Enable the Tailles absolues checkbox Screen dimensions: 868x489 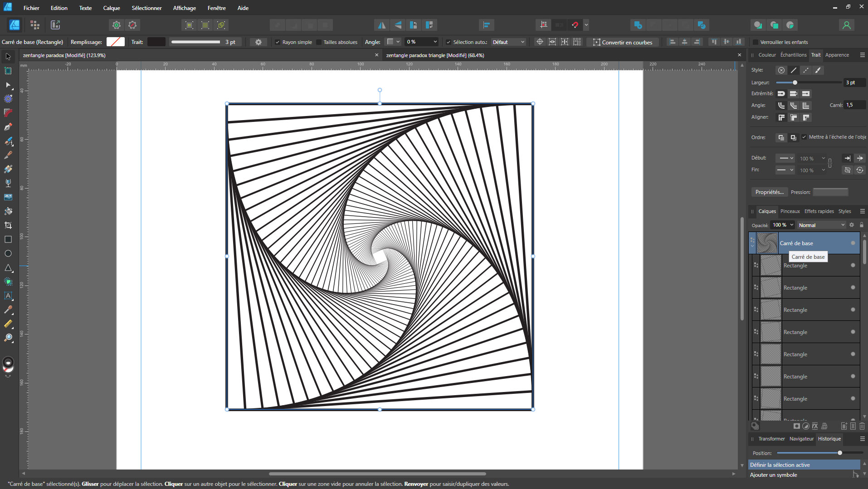319,42
